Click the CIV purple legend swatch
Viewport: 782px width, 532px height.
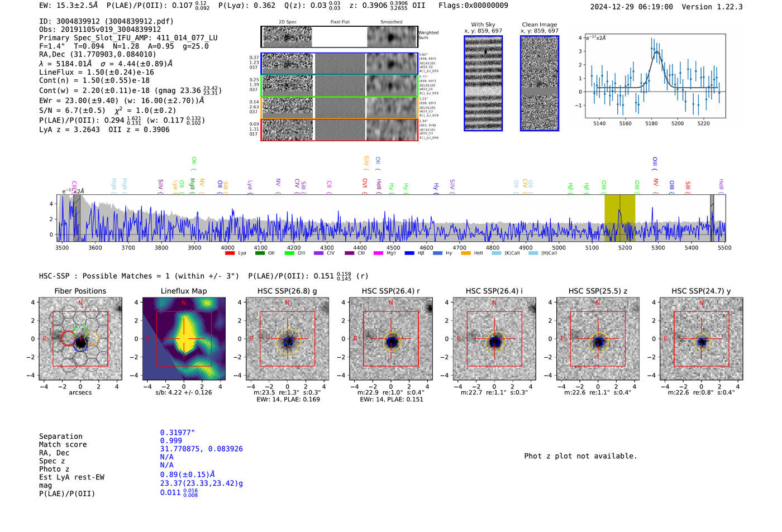(x=319, y=253)
